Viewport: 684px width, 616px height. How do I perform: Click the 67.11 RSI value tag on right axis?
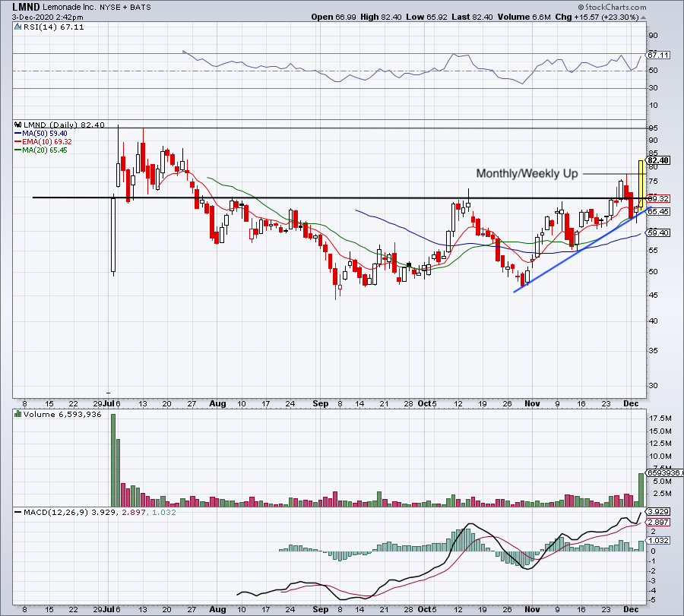pyautogui.click(x=658, y=55)
